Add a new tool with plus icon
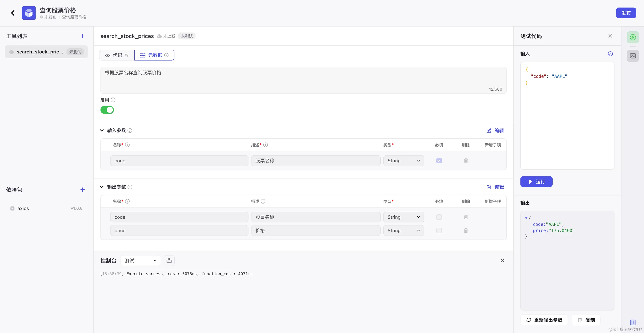This screenshot has height=333, width=644. click(82, 36)
